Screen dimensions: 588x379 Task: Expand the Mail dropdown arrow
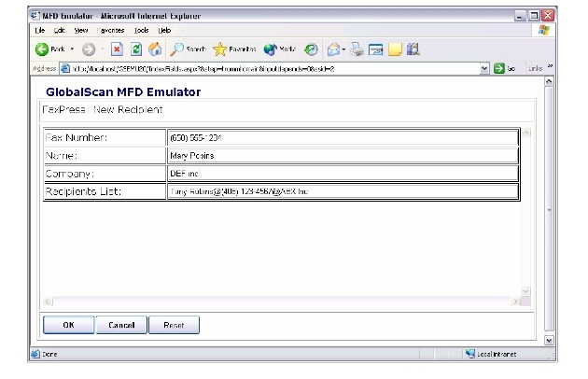343,49
